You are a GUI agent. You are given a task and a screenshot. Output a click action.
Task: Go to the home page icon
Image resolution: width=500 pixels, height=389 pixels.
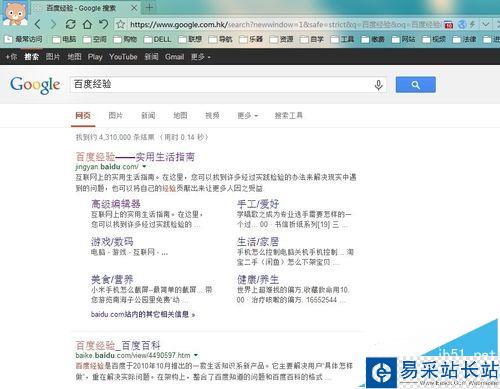click(x=87, y=24)
